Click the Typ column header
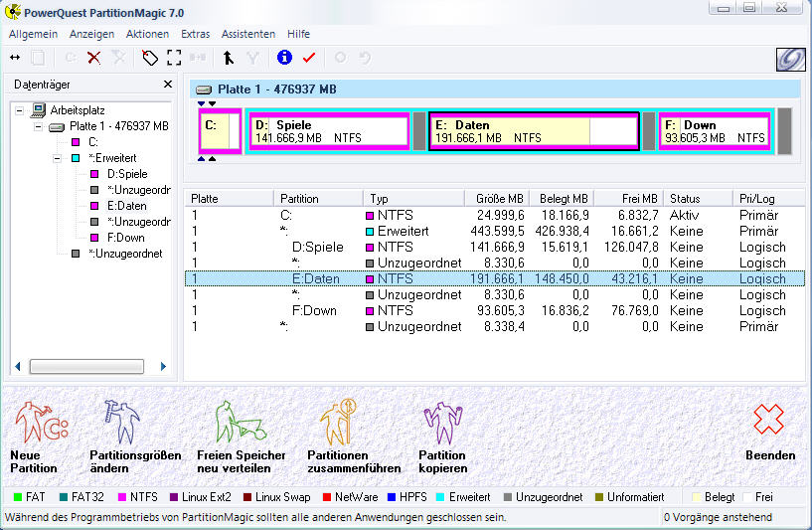 point(413,199)
